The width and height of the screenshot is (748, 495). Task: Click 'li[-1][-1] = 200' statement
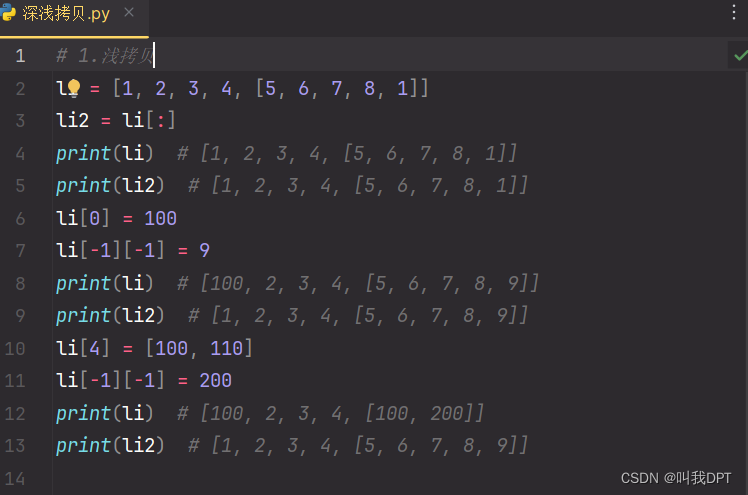coord(144,381)
